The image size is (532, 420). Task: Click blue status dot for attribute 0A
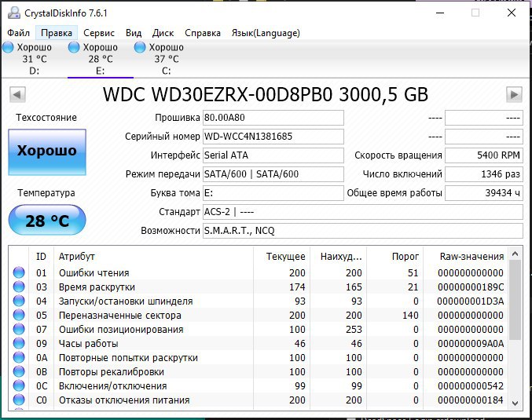19,357
